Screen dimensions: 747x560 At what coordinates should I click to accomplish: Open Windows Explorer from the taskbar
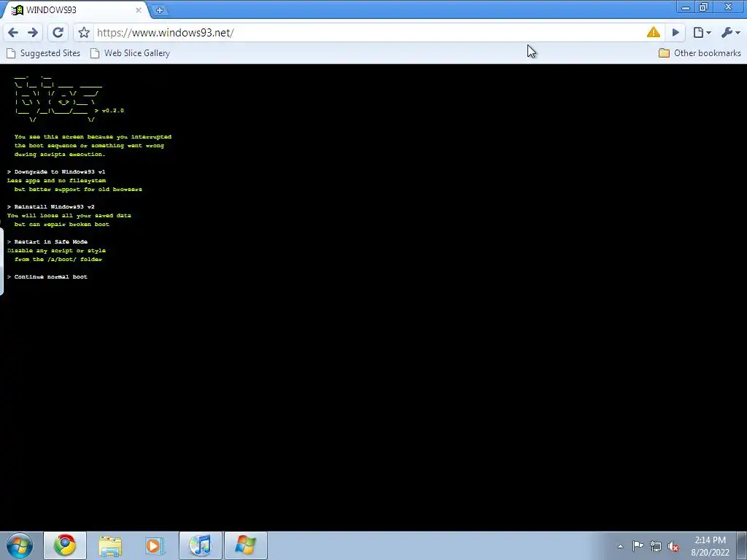[110, 545]
